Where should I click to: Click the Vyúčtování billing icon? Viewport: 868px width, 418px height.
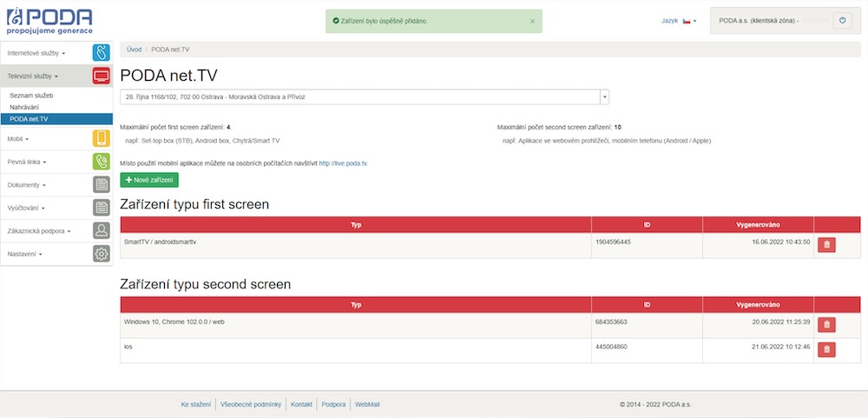point(102,208)
